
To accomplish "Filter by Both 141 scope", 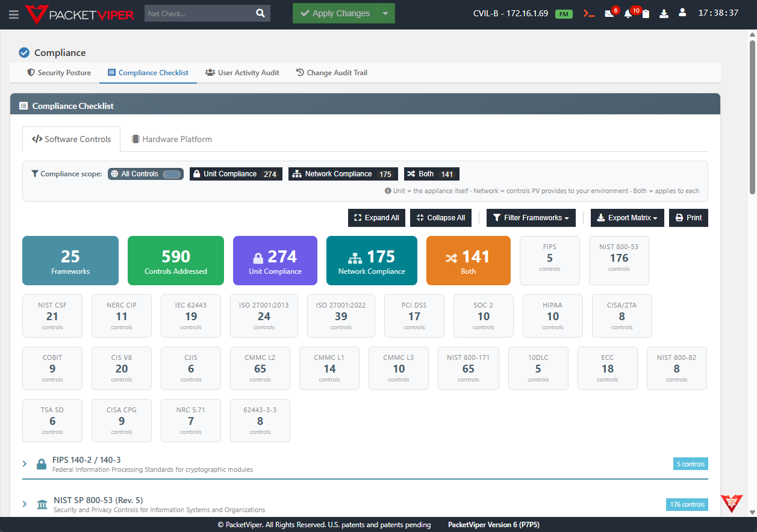I will tap(432, 174).
